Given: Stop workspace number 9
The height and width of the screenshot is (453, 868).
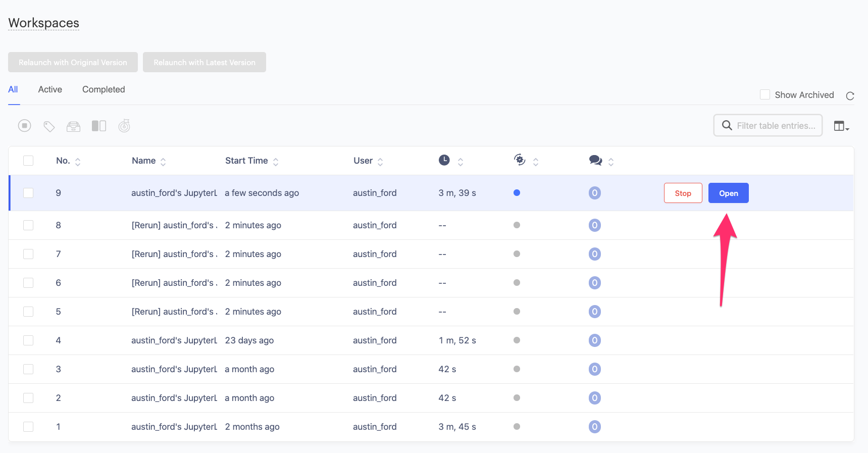Looking at the screenshot, I should coord(683,193).
